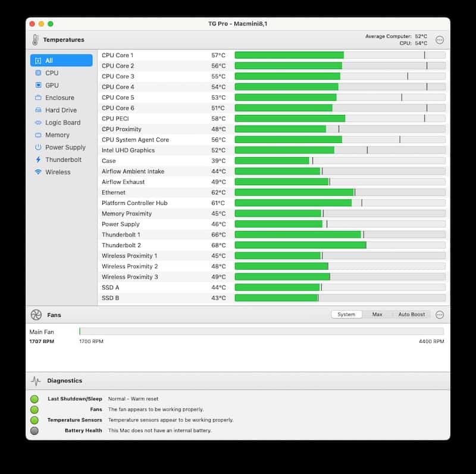Image resolution: width=476 pixels, height=474 pixels.
Task: Click the Power Supply icon in sidebar
Action: click(38, 147)
